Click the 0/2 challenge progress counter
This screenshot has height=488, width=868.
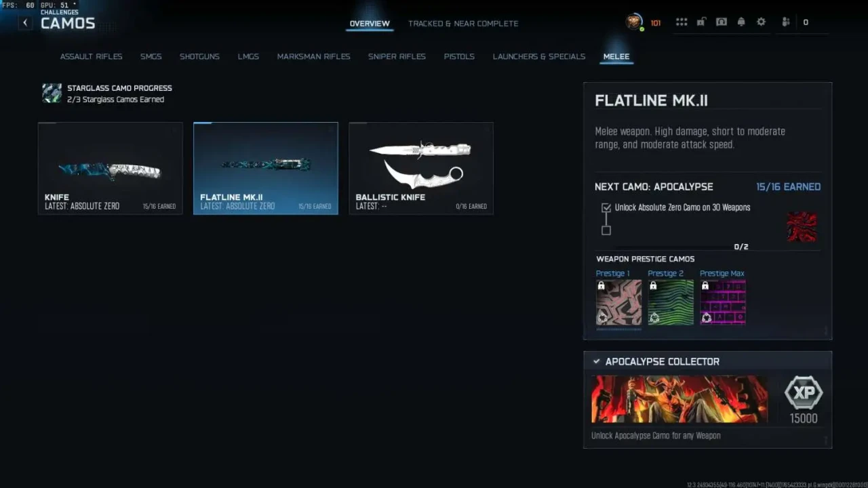741,247
